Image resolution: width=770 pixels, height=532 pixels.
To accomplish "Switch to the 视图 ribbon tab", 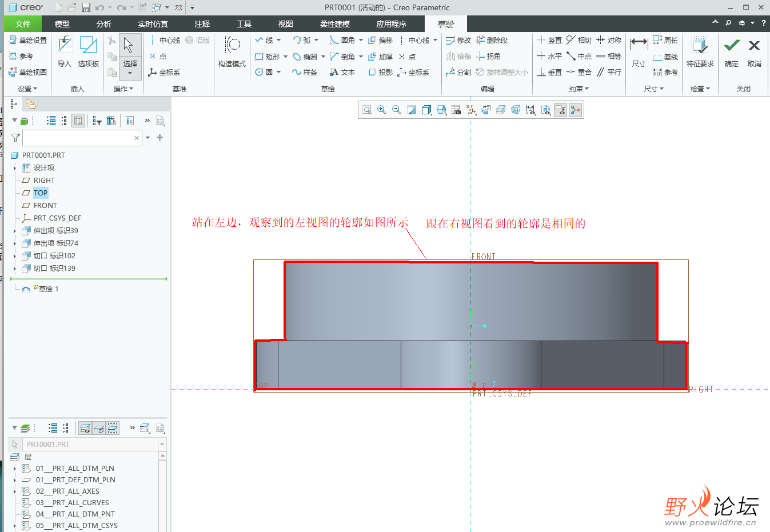I will (x=285, y=24).
